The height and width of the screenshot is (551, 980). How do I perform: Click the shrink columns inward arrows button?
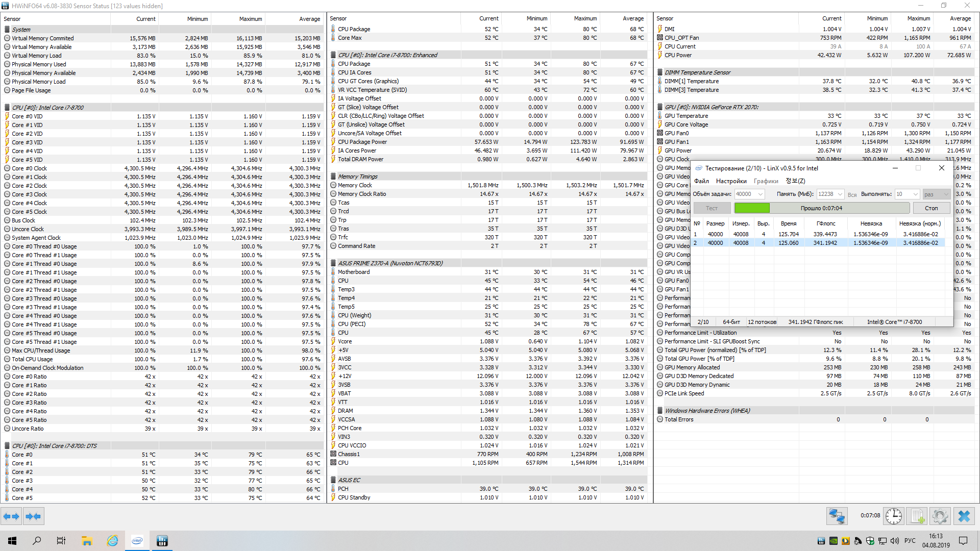click(34, 516)
